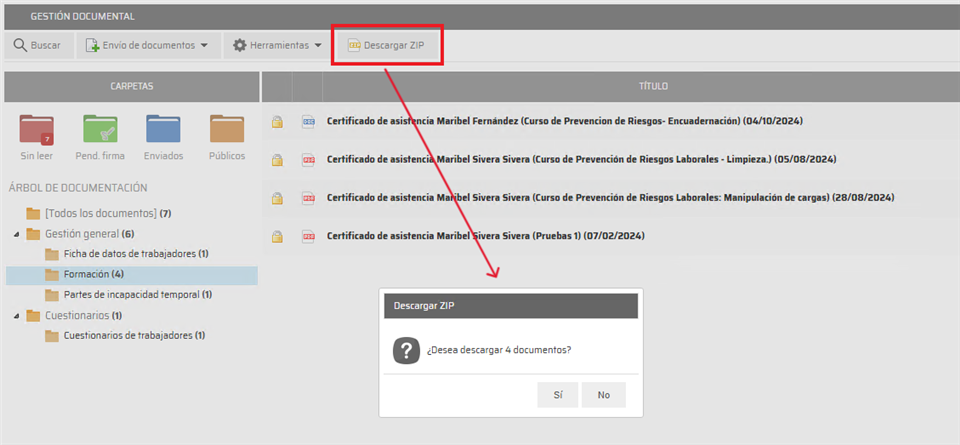Click folder icon beside Formación

pyautogui.click(x=52, y=274)
